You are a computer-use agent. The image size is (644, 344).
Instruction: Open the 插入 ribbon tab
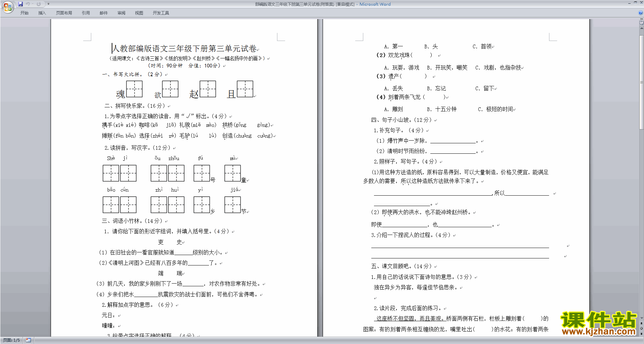tap(42, 13)
